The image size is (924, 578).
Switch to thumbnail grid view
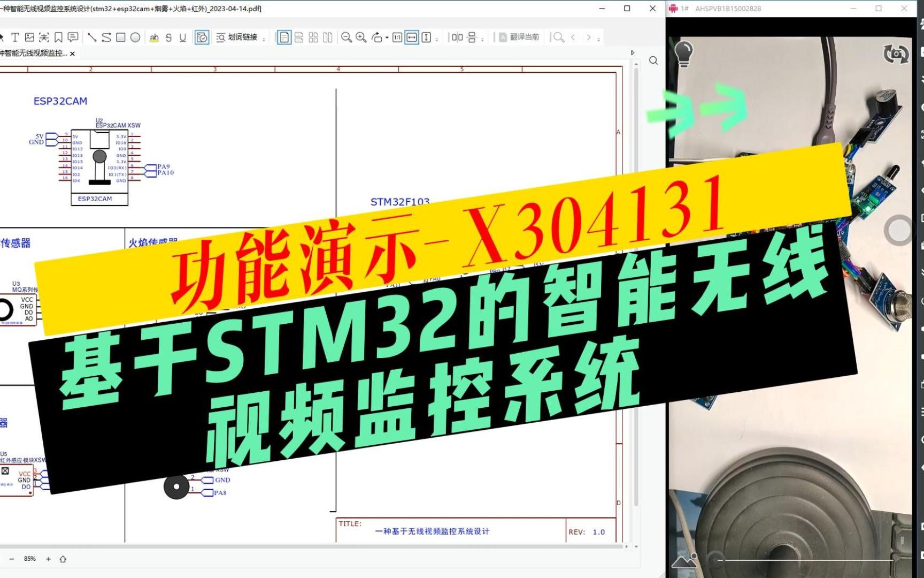[x=313, y=37]
